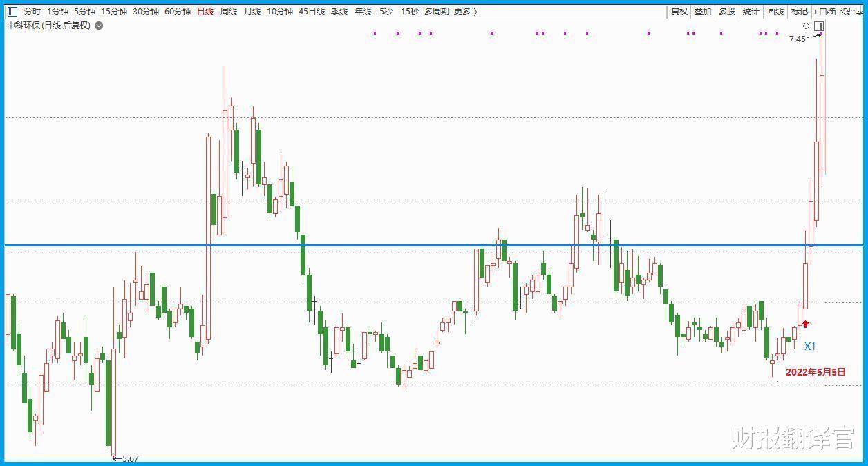The image size is (868, 466).
Task: Open the 多股 multi-stock view
Action: [x=727, y=12]
